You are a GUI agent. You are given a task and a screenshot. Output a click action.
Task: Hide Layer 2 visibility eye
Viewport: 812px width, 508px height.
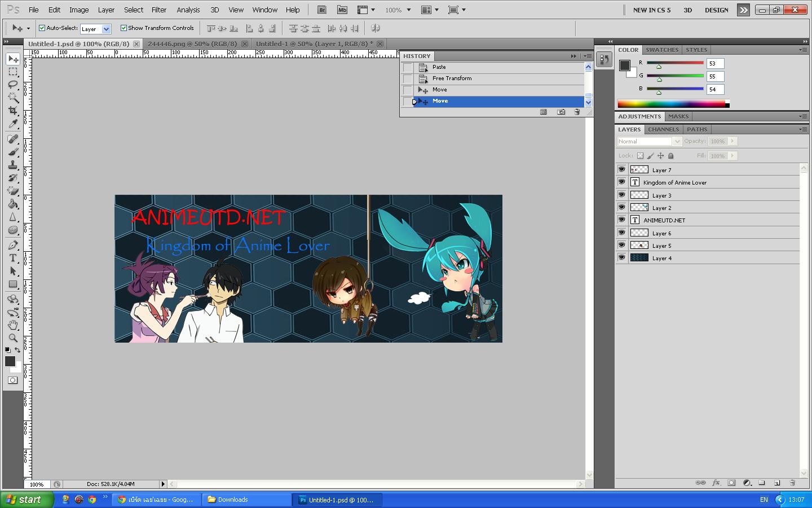pyautogui.click(x=621, y=207)
